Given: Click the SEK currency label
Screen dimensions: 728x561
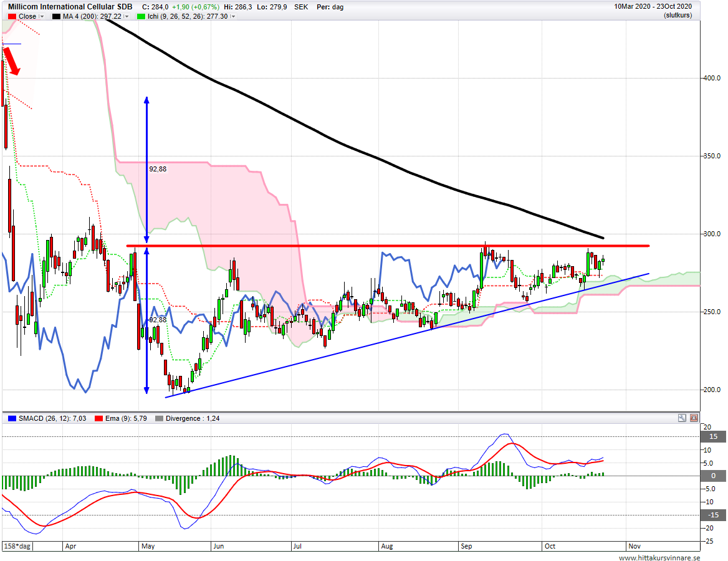Looking at the screenshot, I should [301, 7].
